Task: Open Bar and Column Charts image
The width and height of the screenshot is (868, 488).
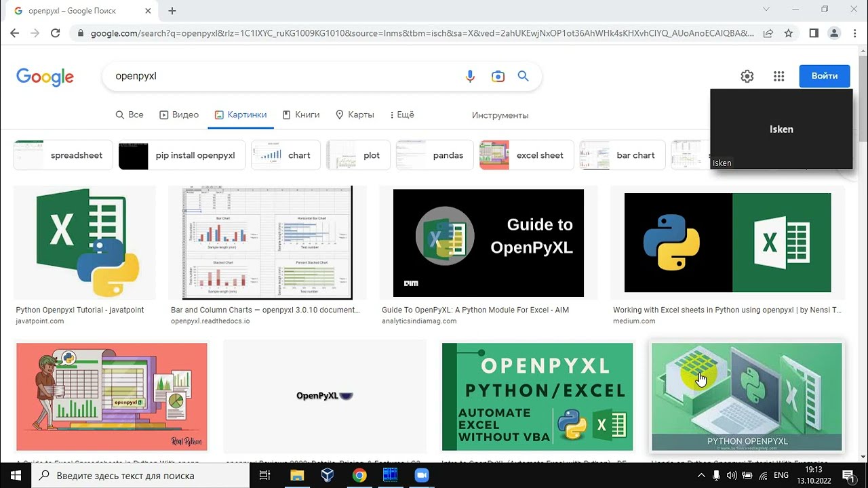Action: 267,243
